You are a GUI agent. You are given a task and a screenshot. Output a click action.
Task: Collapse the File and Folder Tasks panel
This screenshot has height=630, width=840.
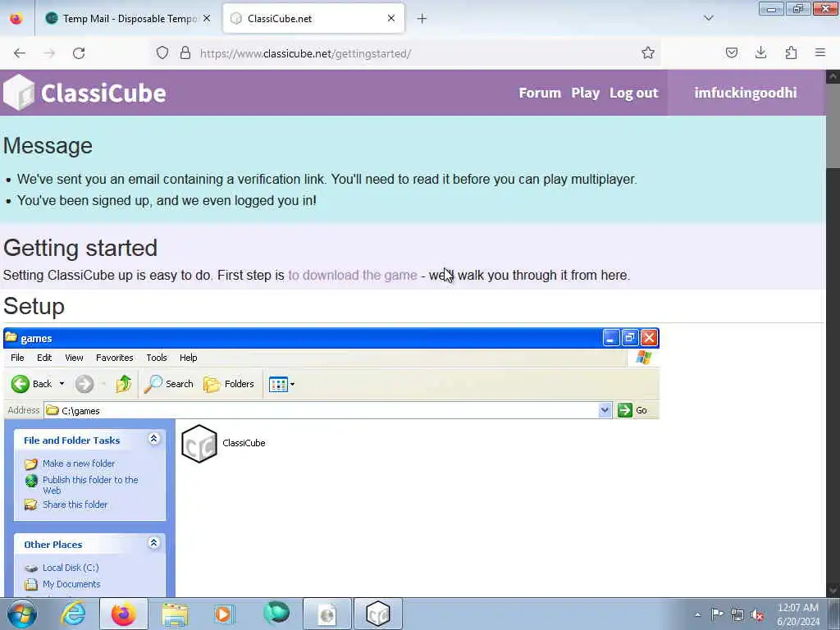pos(153,440)
